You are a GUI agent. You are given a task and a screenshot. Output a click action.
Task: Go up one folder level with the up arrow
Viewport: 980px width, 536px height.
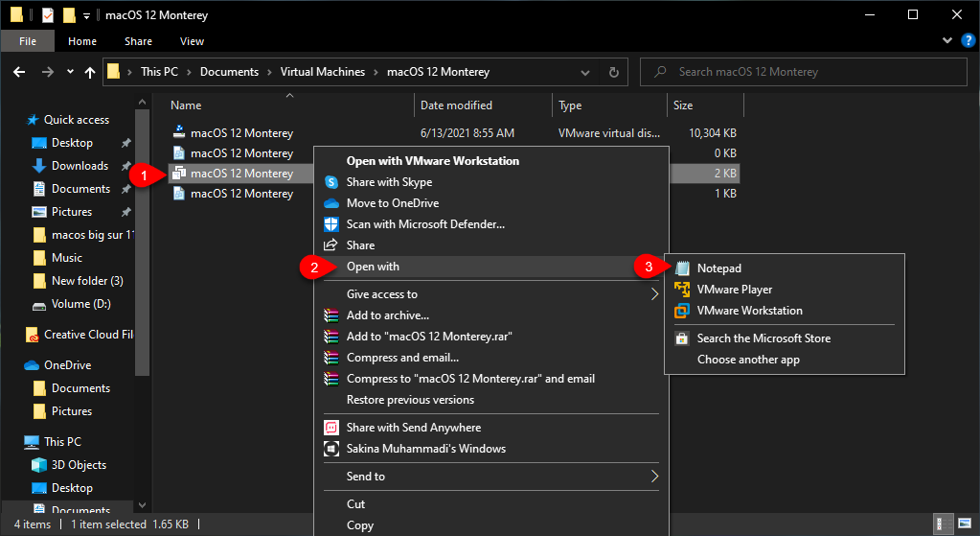pos(90,73)
